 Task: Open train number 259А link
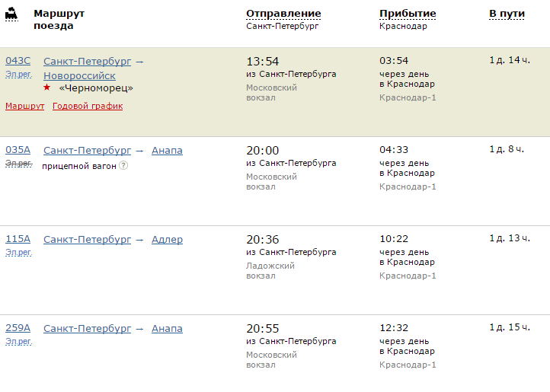[18, 328]
